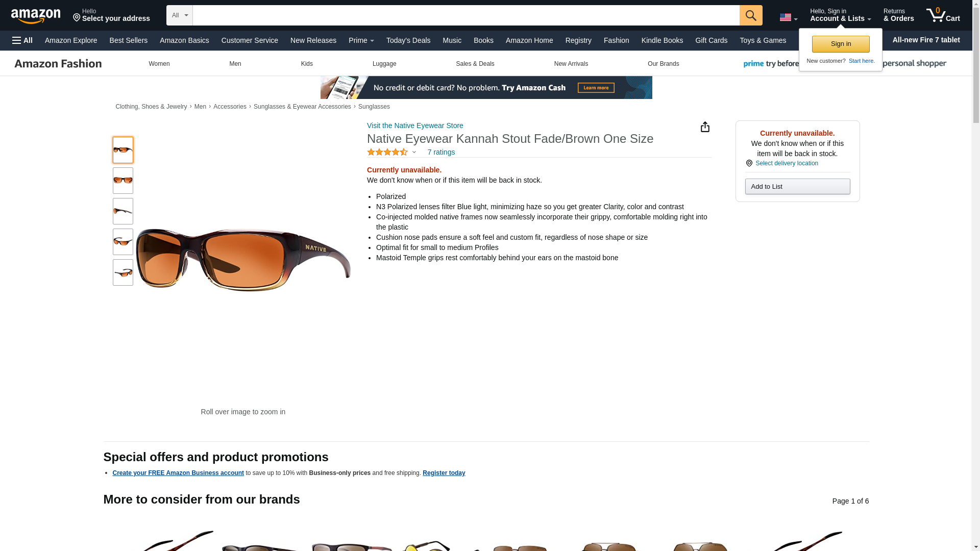Expand the Prime navigation dropdown
The height and width of the screenshot is (551, 980).
[x=361, y=40]
